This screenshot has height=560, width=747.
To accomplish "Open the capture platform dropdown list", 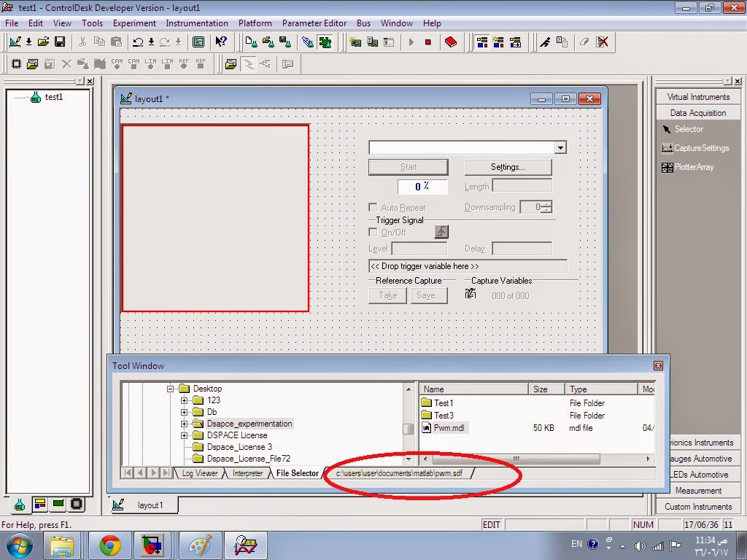I will click(561, 147).
